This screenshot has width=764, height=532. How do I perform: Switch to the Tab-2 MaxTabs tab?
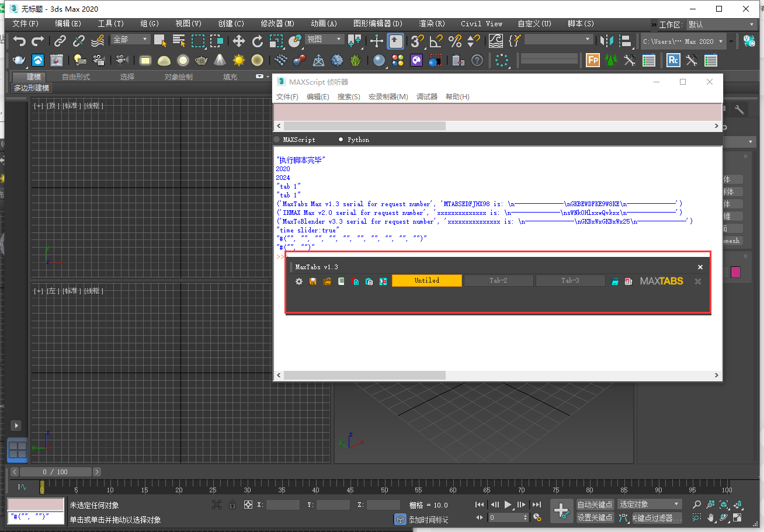498,281
